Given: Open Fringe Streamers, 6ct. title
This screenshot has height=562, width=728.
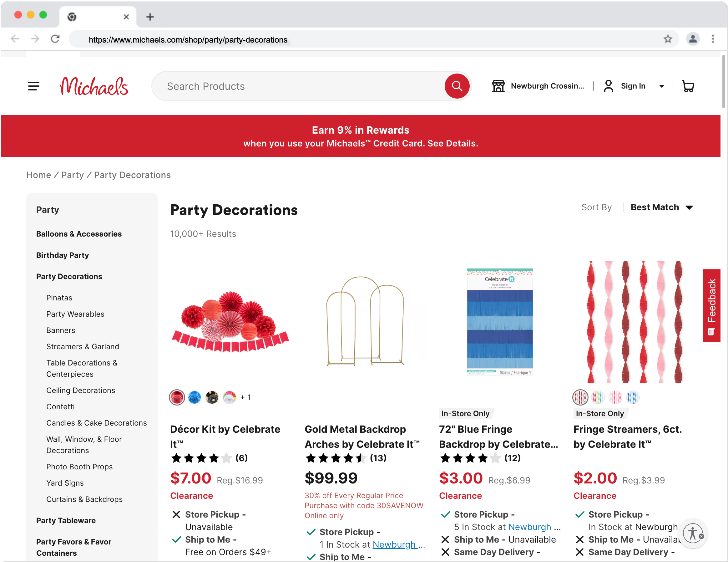Looking at the screenshot, I should (x=628, y=437).
